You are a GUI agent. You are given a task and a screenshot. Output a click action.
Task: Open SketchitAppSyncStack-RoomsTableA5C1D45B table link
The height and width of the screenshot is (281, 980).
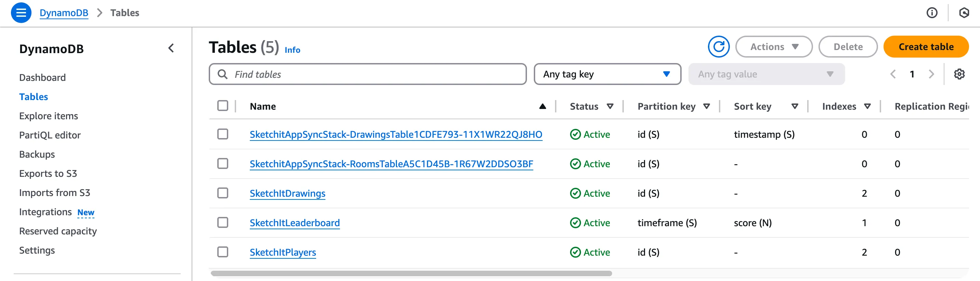click(x=391, y=164)
